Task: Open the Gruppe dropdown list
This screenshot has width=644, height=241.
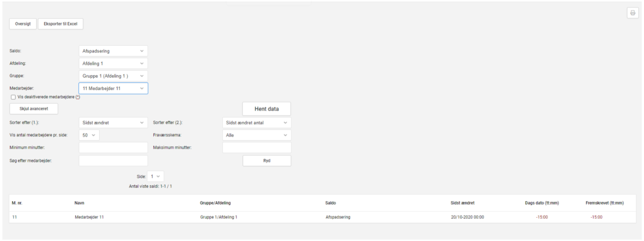Action: coord(113,76)
